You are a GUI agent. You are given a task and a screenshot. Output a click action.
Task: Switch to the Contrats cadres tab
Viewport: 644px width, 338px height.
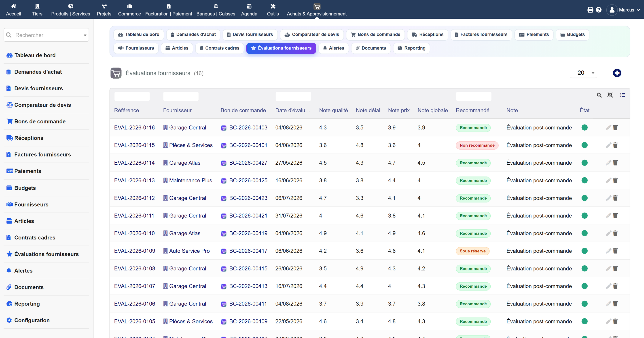click(219, 48)
